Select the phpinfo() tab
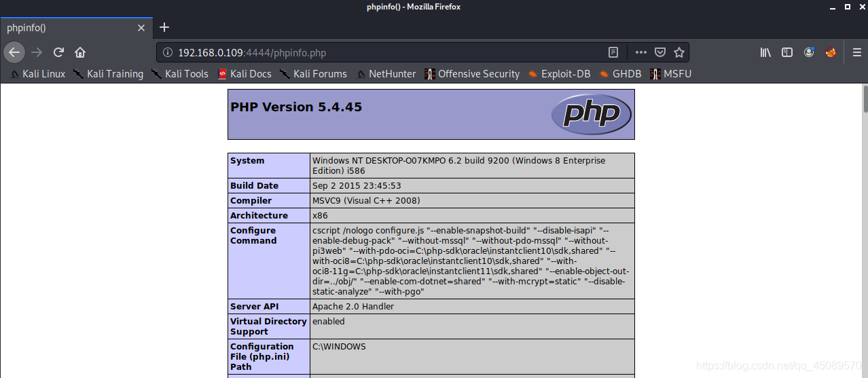Screen dimensions: 868x378 [76, 28]
